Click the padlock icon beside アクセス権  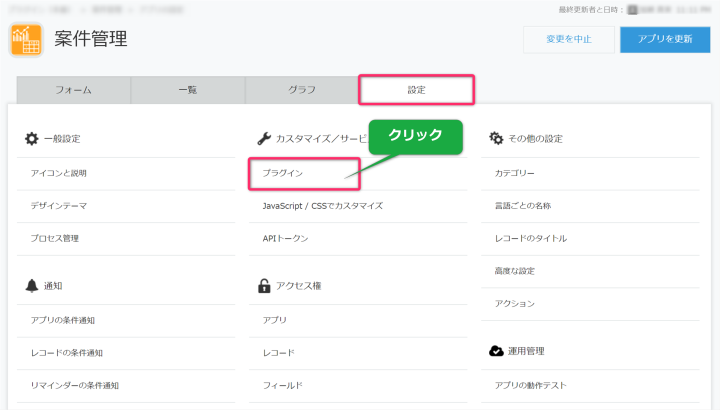point(264,286)
